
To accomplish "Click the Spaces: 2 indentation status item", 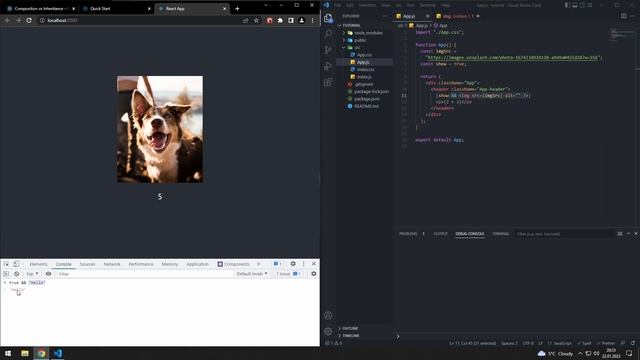I will 509,343.
